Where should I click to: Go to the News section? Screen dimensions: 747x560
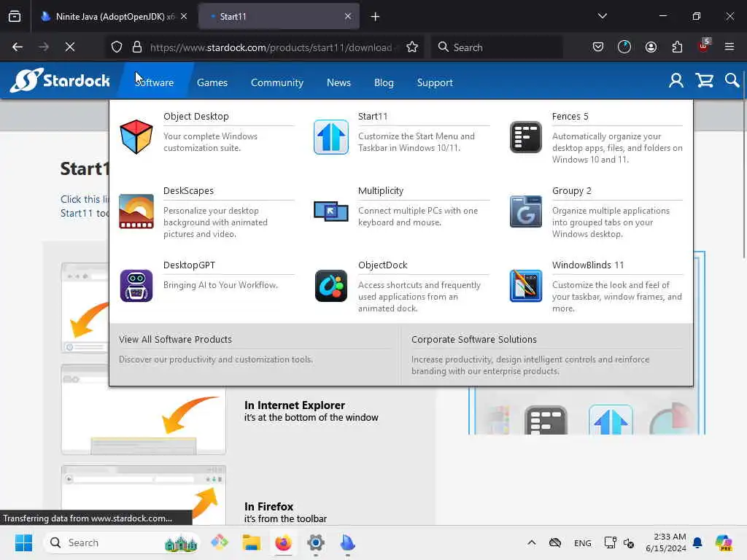[338, 82]
